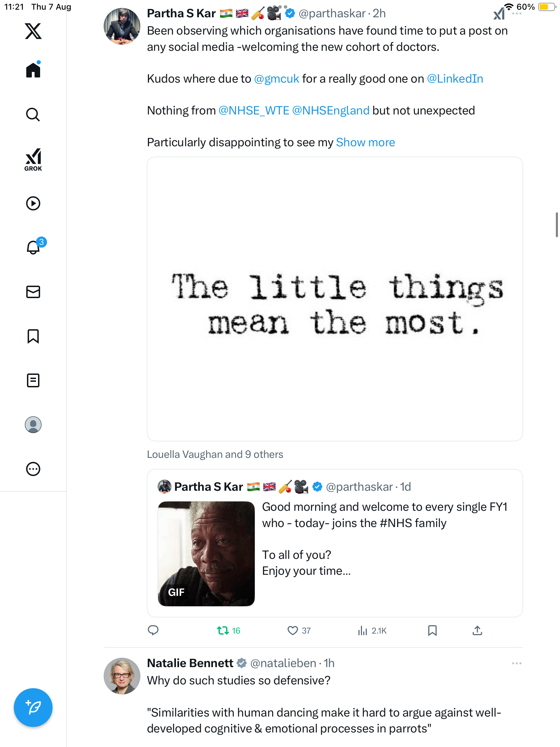Go to Home timeline icon
Image resolution: width=560 pixels, height=747 pixels.
[33, 70]
